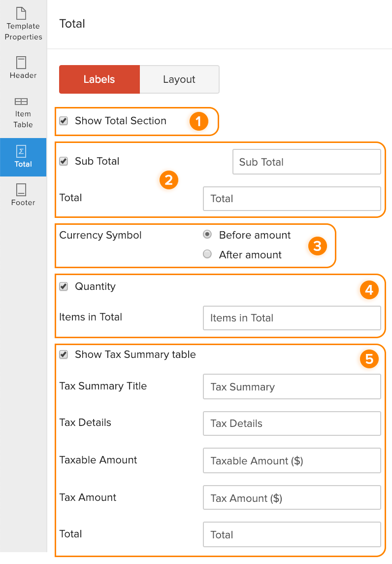The height and width of the screenshot is (564, 392).
Task: Switch to the Layout tab
Action: pos(179,79)
